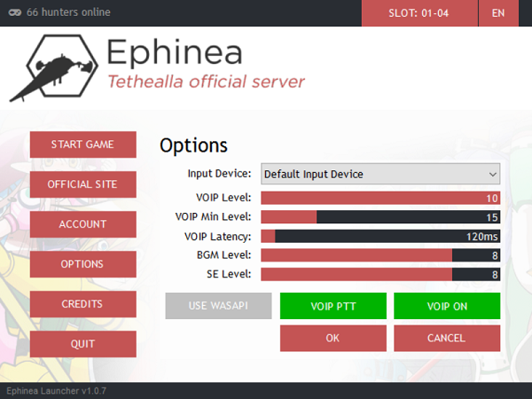Go to the ACCOUNT section
Screen dimensions: 532x399
click(x=83, y=224)
